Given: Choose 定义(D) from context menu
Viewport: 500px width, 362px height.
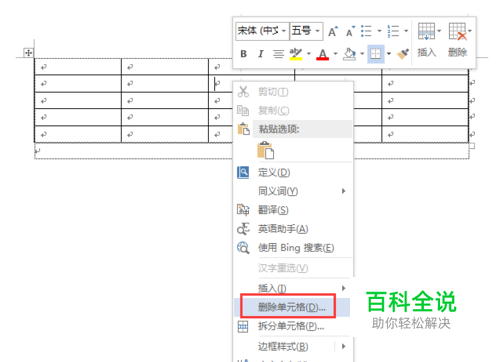Looking at the screenshot, I should [x=293, y=172].
